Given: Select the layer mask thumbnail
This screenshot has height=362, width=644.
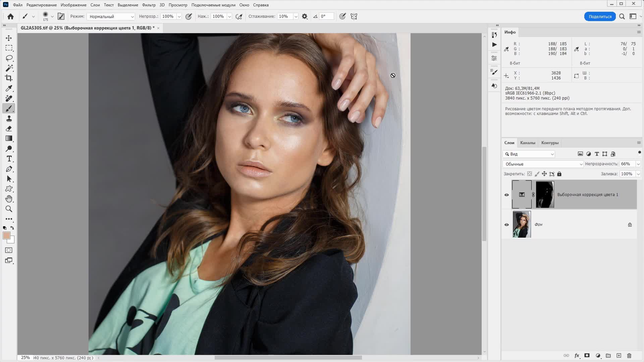Looking at the screenshot, I should (x=545, y=195).
